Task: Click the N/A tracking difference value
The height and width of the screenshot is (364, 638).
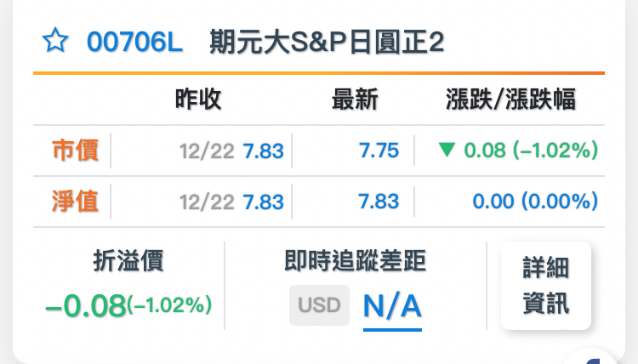Action: 392,306
